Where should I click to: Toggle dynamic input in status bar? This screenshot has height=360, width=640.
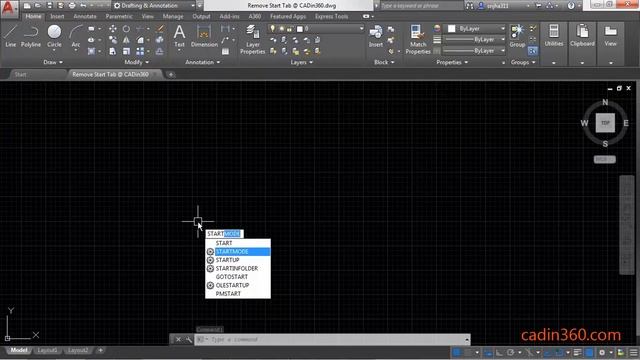click(x=488, y=352)
